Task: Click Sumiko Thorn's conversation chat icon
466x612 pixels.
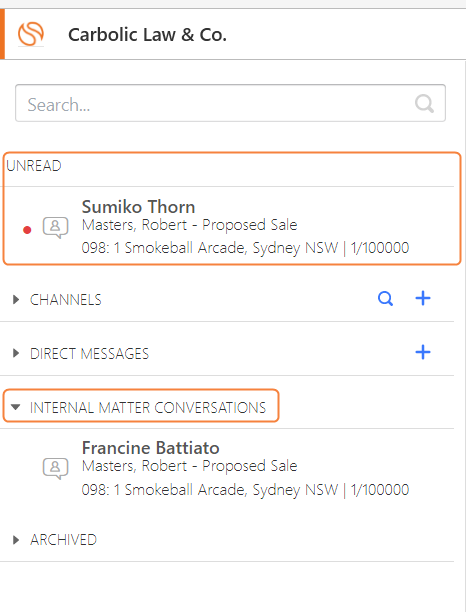Action: [55, 228]
